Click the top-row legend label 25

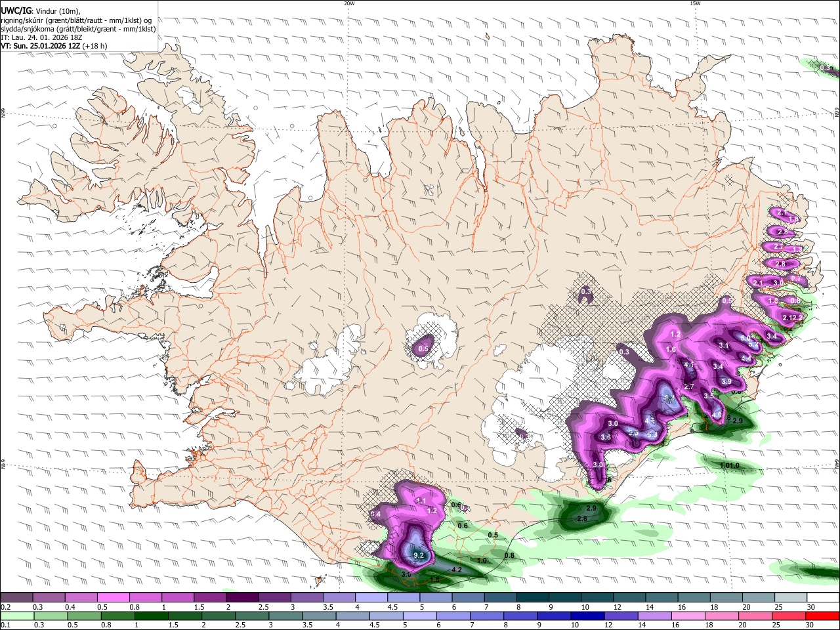(779, 607)
